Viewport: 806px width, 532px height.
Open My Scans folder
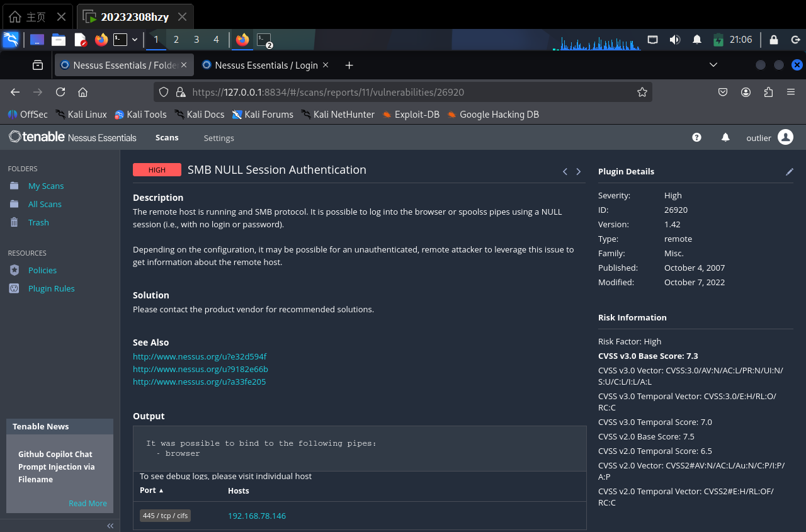pyautogui.click(x=46, y=186)
